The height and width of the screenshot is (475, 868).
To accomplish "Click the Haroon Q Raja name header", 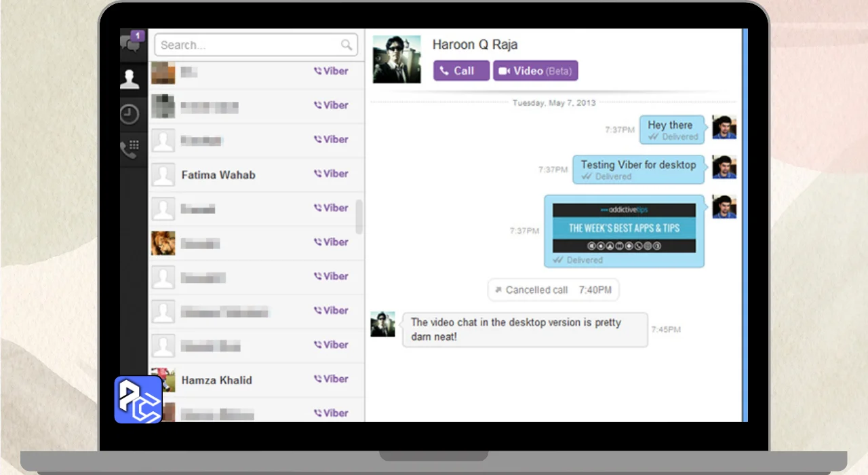I will coord(475,45).
